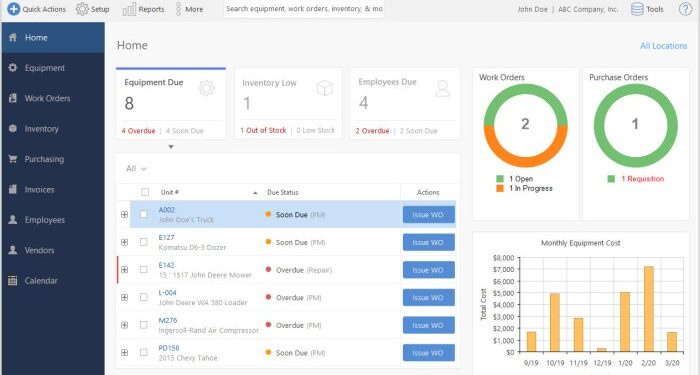Click the Invoices document icon

coord(13,189)
